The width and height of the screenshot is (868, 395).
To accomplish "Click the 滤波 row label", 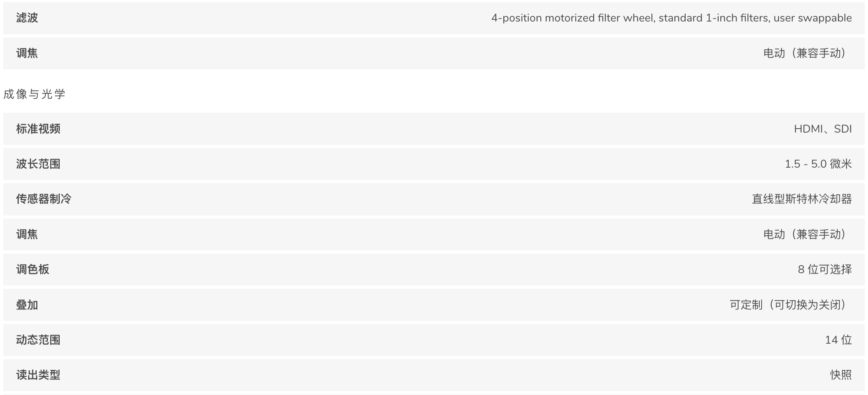I will [27, 18].
